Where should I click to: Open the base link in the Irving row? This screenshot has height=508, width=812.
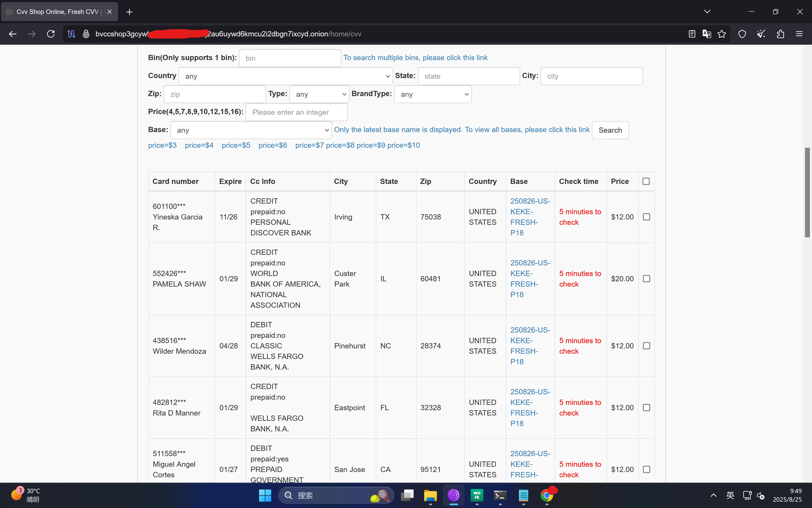point(530,217)
